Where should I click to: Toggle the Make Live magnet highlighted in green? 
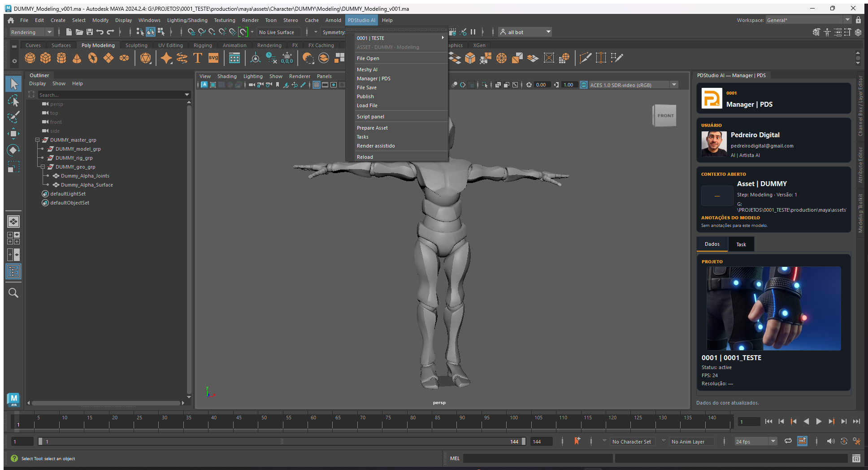click(x=243, y=32)
